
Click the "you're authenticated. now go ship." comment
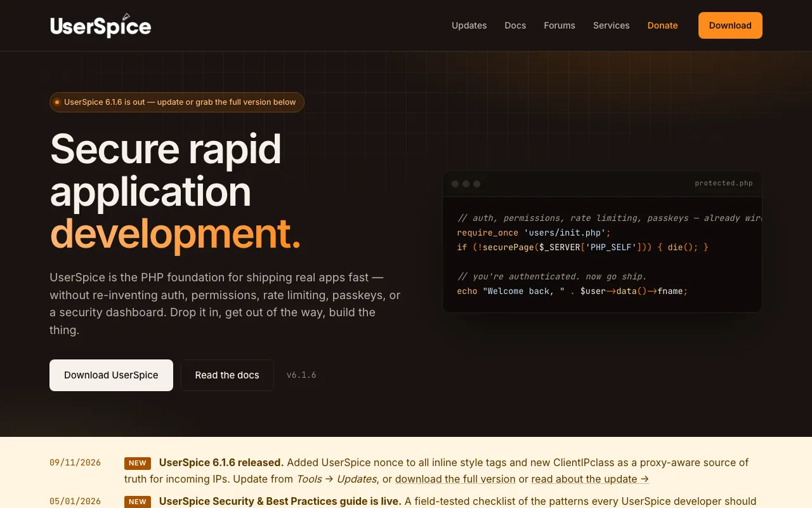click(x=552, y=276)
